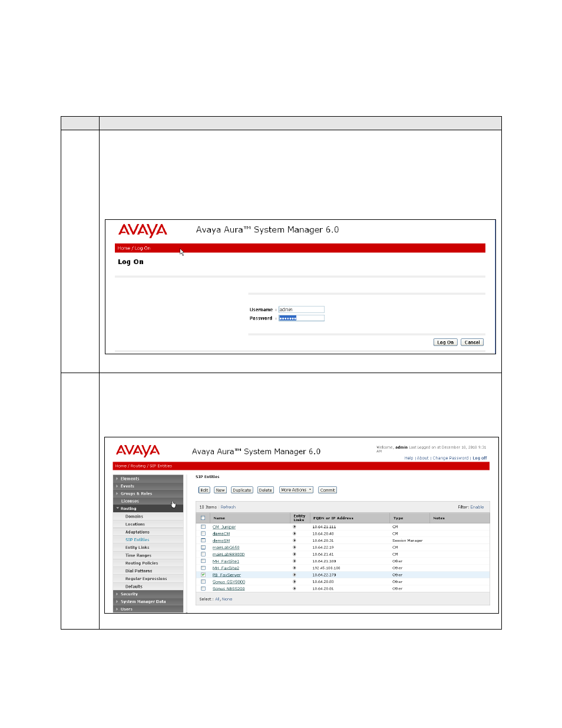Open Entity Links icon for mainLabS8300D row
The height and width of the screenshot is (728, 562).
295,554
